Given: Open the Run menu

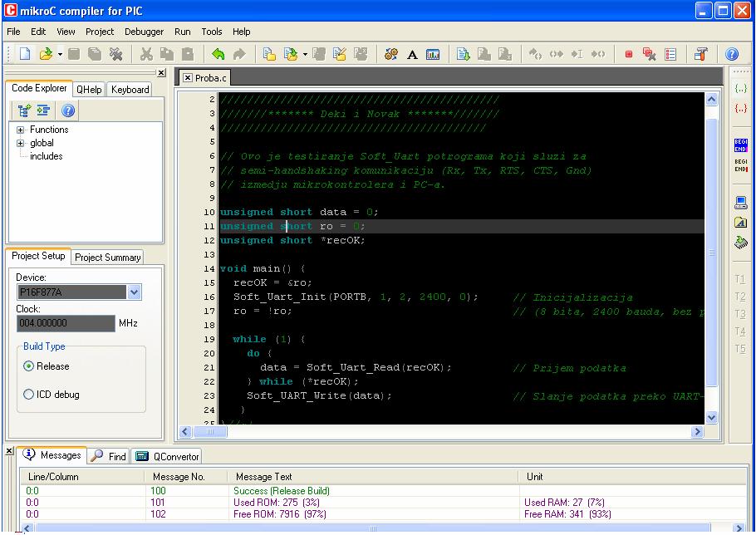Looking at the screenshot, I should (182, 32).
